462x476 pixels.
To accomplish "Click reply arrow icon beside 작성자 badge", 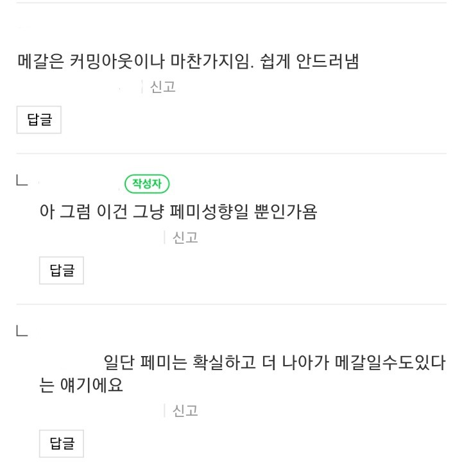I will [22, 183].
